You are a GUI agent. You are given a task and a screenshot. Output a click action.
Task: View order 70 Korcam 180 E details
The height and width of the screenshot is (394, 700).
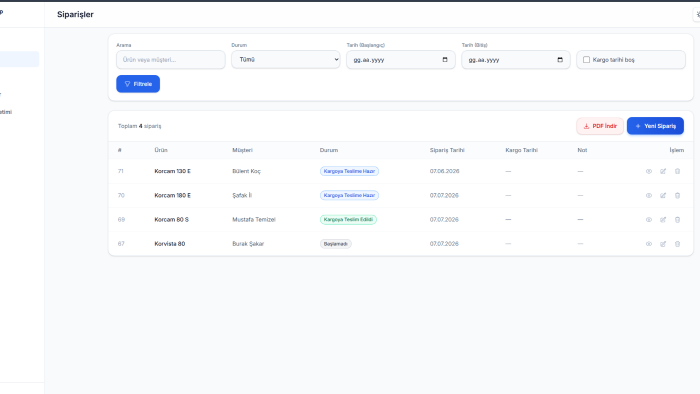(649, 195)
